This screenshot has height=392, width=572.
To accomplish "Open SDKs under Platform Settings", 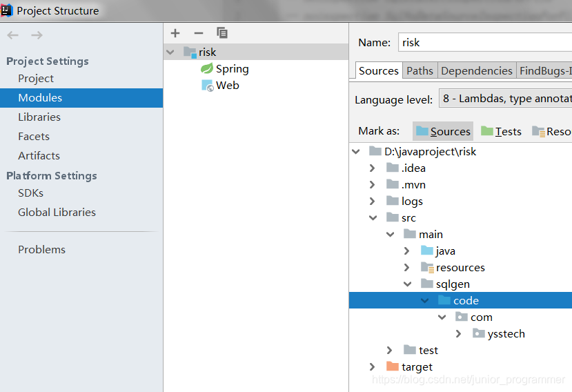I will click(30, 193).
